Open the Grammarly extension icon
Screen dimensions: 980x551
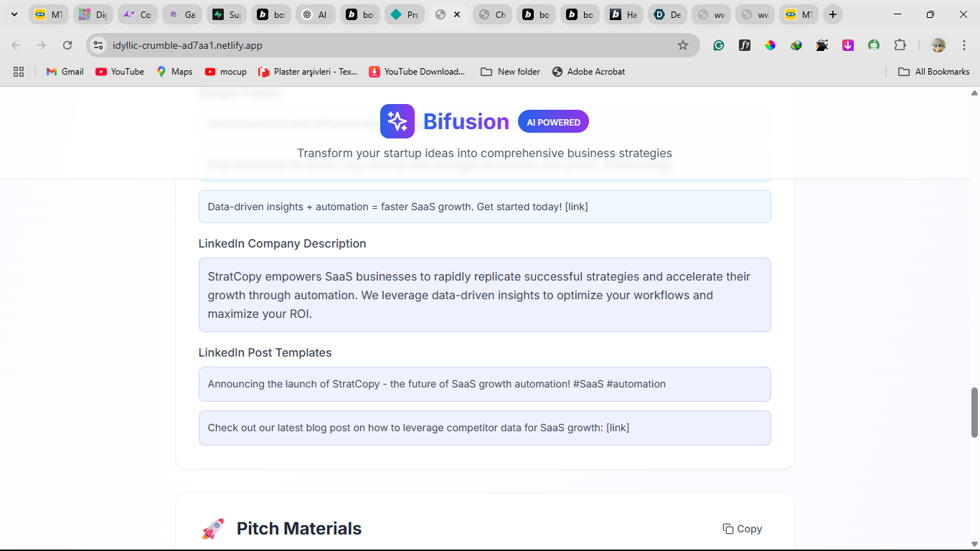719,45
